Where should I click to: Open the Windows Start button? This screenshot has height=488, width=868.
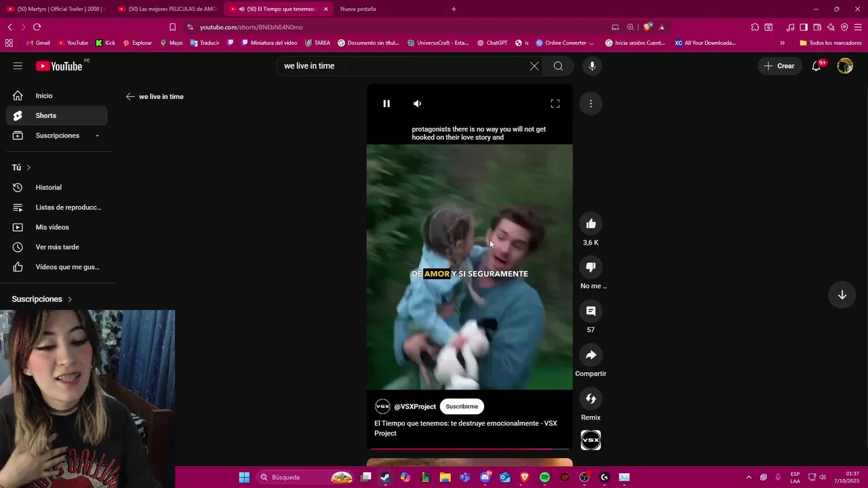tap(244, 477)
